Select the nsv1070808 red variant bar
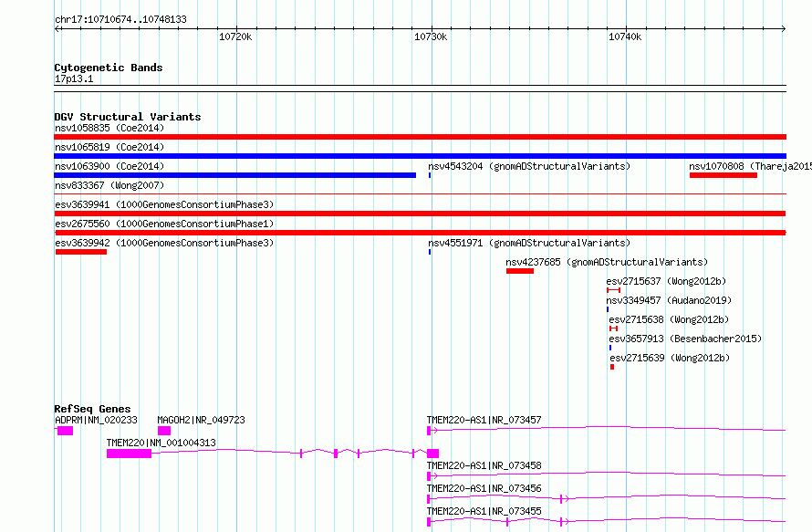This screenshot has height=532, width=812. (x=724, y=175)
